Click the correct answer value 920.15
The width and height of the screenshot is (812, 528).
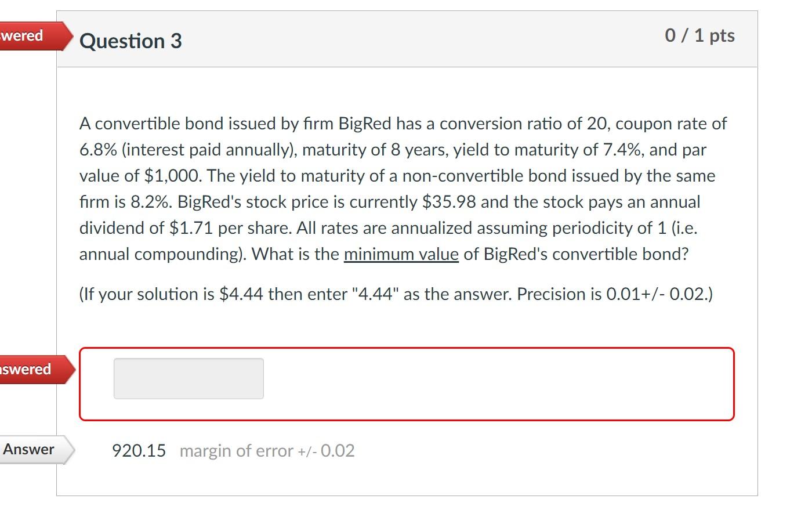click(x=139, y=450)
